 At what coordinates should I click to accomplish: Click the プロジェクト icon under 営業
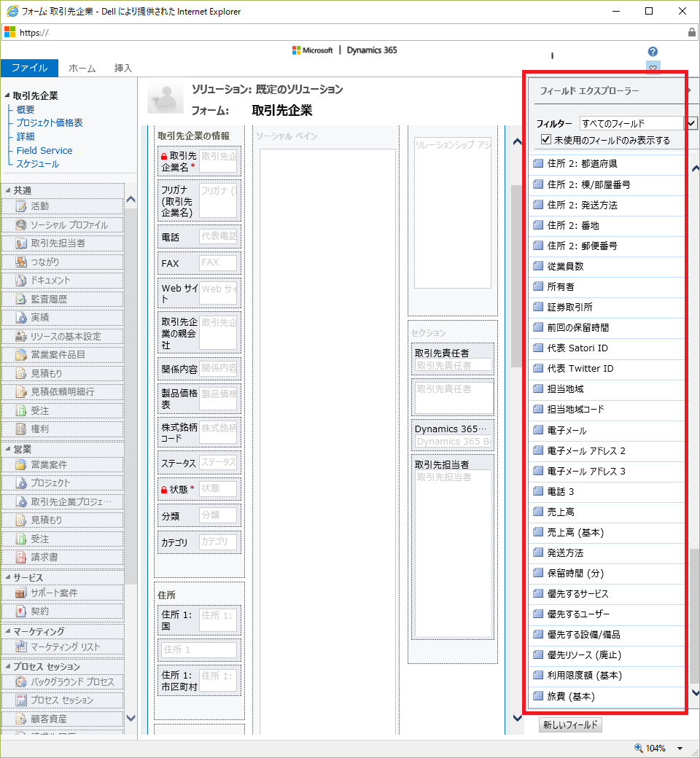(x=21, y=483)
